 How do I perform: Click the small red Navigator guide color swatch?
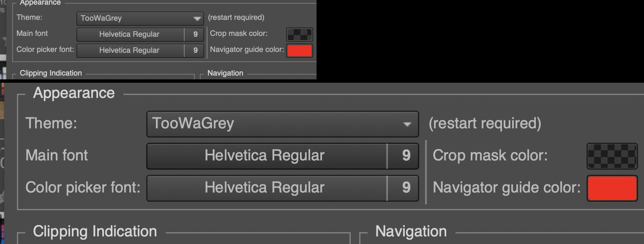pos(300,50)
